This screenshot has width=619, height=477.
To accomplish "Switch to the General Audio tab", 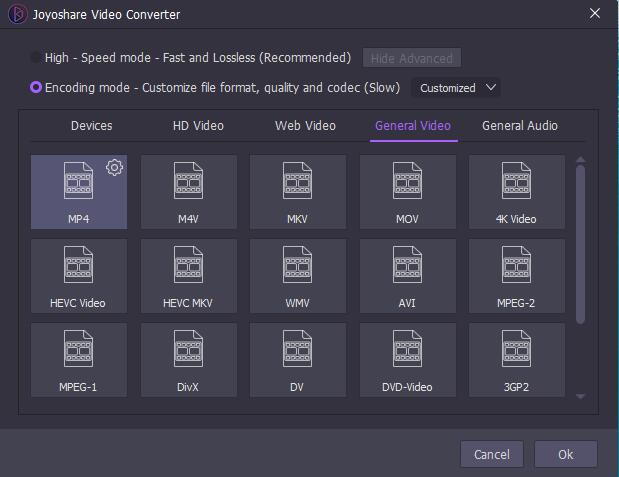I will click(520, 126).
